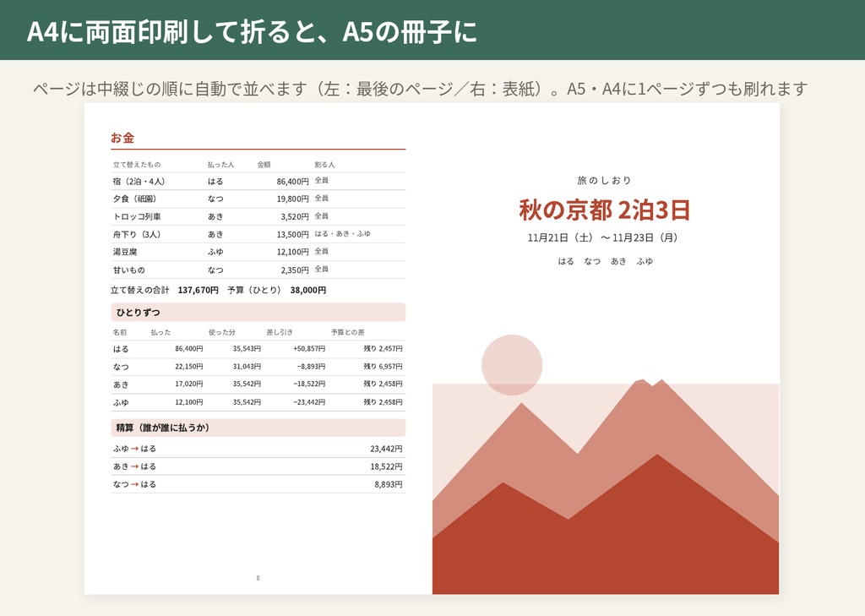
Task: Click page number '8' at the page bottom
Action: coord(258,578)
